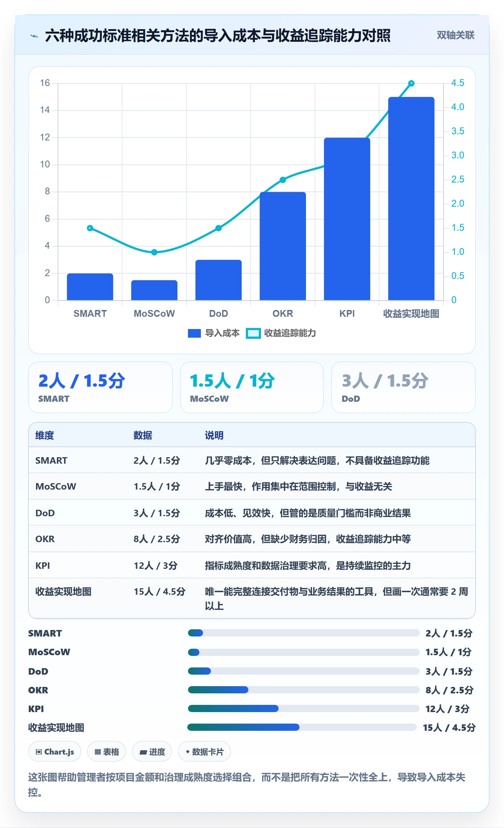This screenshot has width=504, height=828.
Task: Click the DoD progress bar
Action: click(x=303, y=671)
